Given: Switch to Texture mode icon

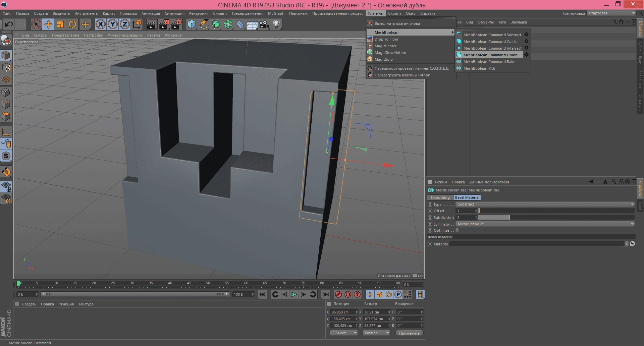Looking at the screenshot, I should tap(6, 68).
